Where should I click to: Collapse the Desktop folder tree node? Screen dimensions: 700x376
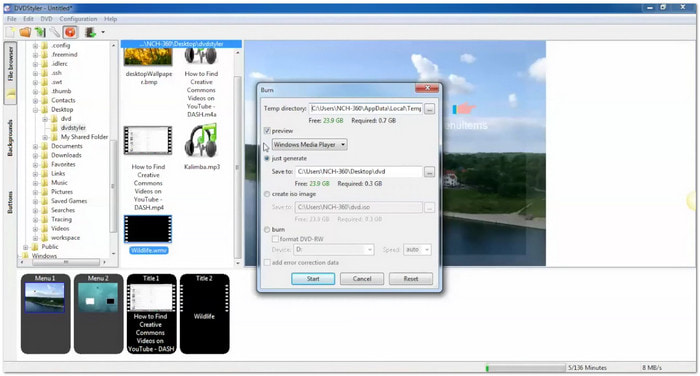click(x=35, y=109)
